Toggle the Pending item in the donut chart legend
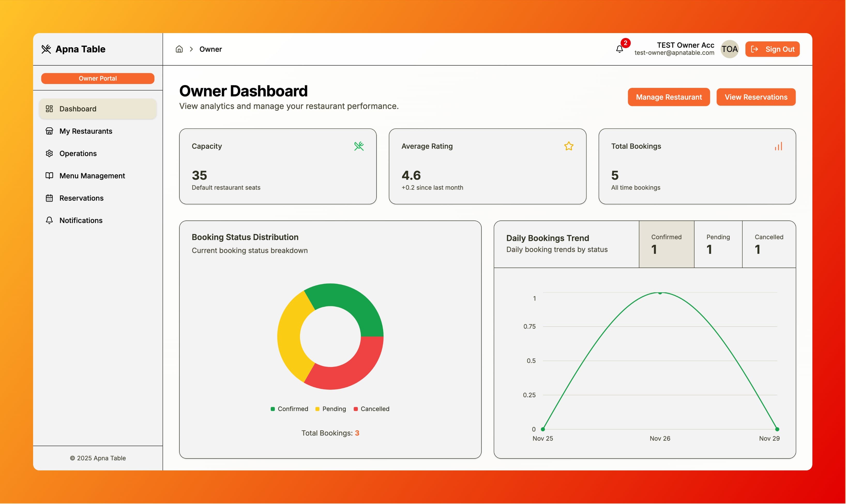846x504 pixels. click(330, 409)
